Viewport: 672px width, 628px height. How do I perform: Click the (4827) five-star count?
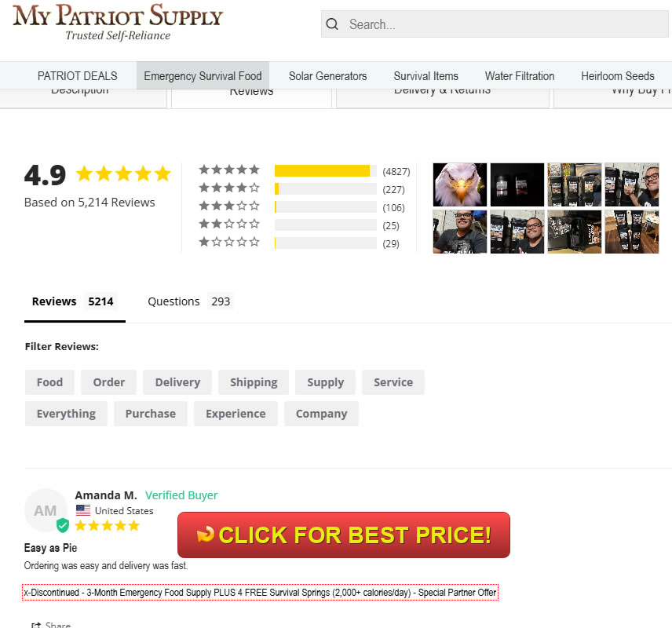click(x=396, y=171)
